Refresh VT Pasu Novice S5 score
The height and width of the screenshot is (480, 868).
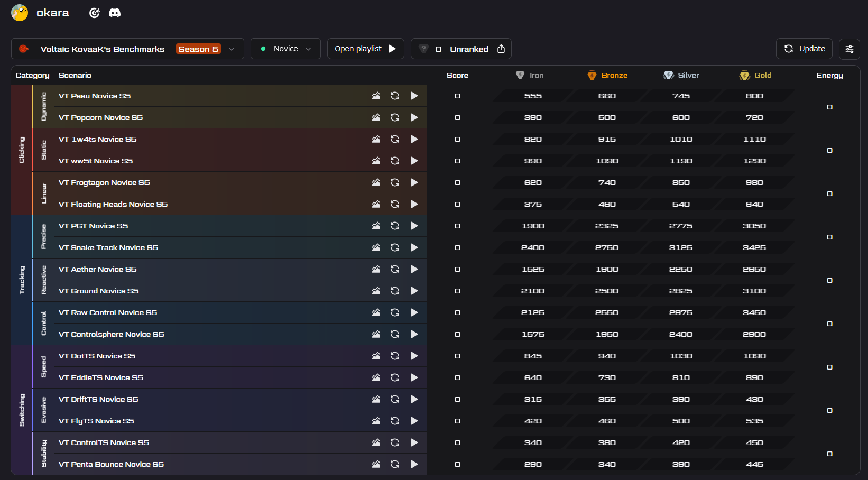tap(395, 96)
